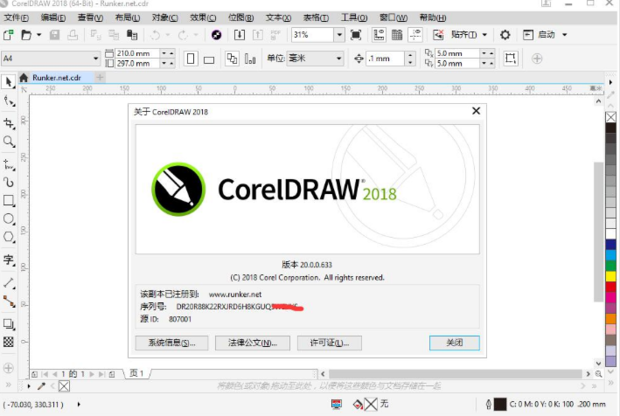The height and width of the screenshot is (416, 620).
Task: Toggle all pages layout button
Action: pos(232,59)
